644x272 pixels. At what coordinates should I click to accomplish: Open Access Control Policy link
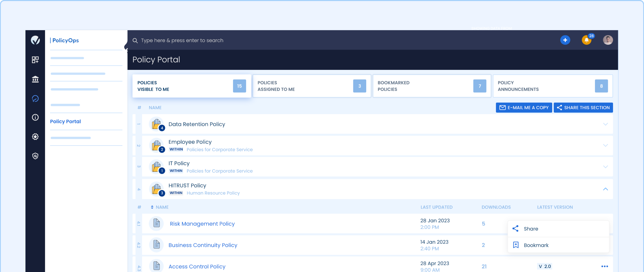(x=197, y=266)
